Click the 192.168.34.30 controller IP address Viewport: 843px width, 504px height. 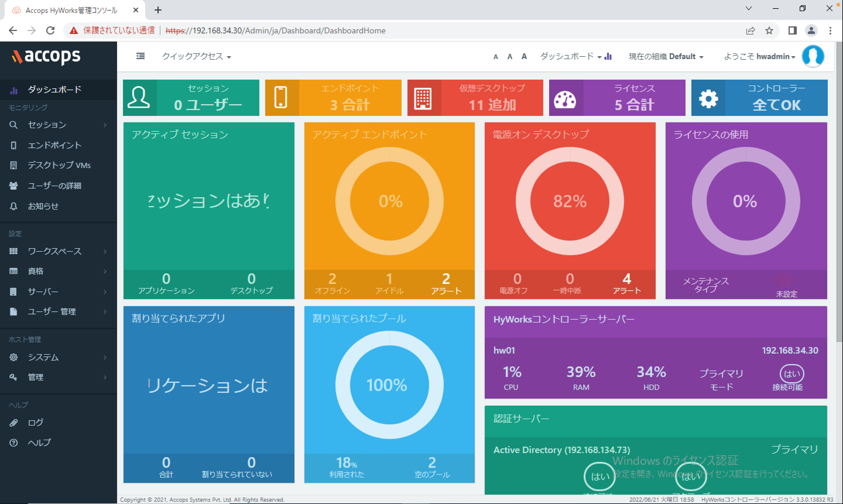[x=790, y=351]
